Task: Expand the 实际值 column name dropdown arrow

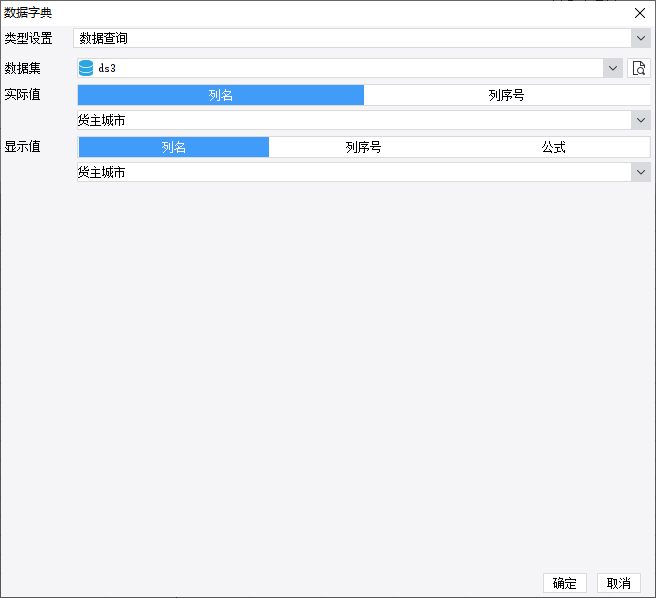Action: [640, 120]
